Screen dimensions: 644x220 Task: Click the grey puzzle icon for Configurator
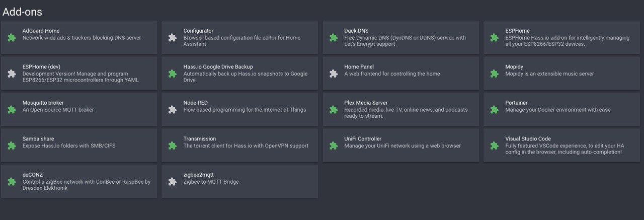(173, 37)
